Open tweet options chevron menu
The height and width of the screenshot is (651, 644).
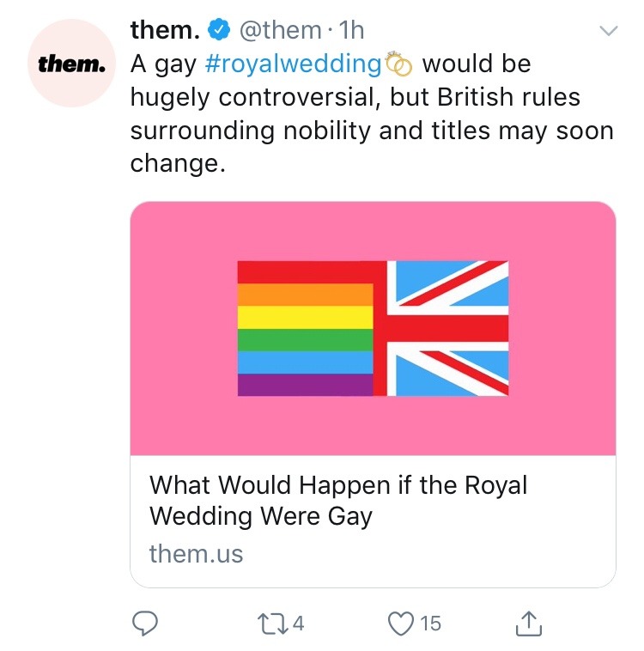point(608,31)
